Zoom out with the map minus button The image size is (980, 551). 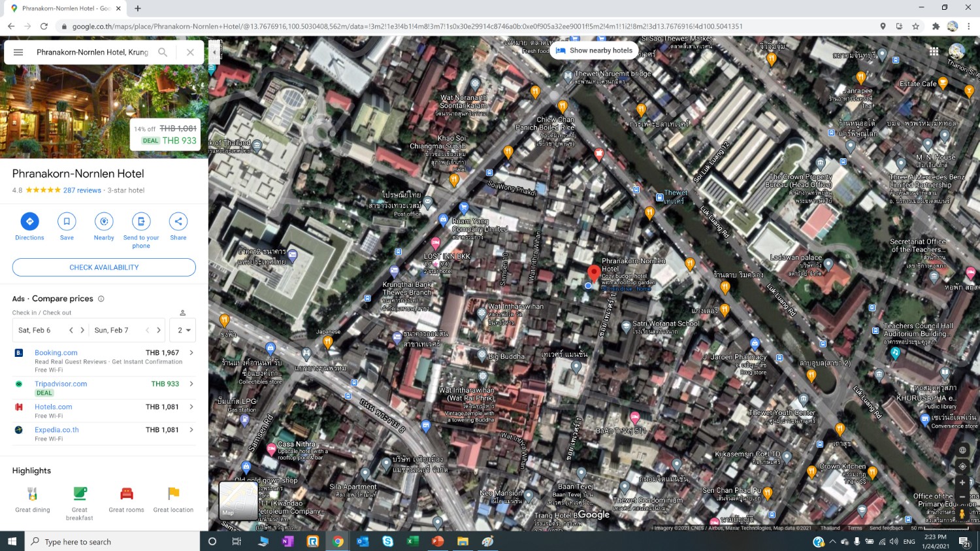pyautogui.click(x=962, y=497)
